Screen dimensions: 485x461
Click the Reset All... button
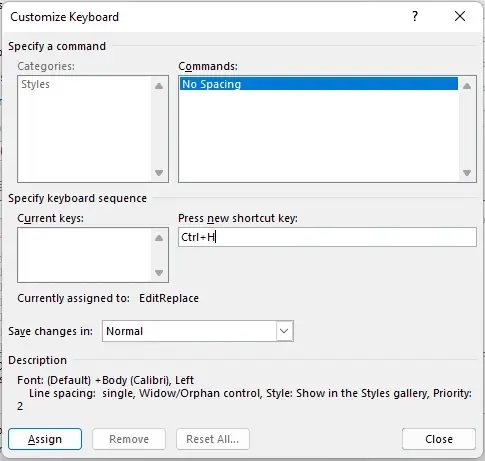213,439
